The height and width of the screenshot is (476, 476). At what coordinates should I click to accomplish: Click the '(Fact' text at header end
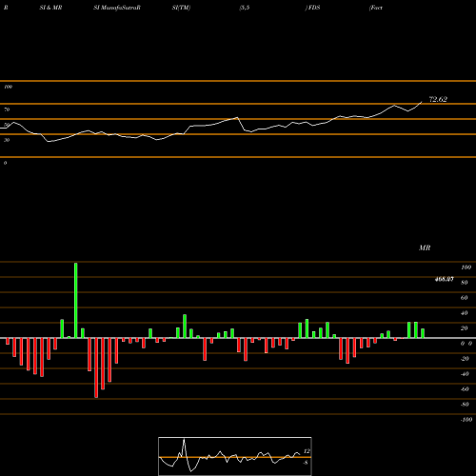click(376, 8)
